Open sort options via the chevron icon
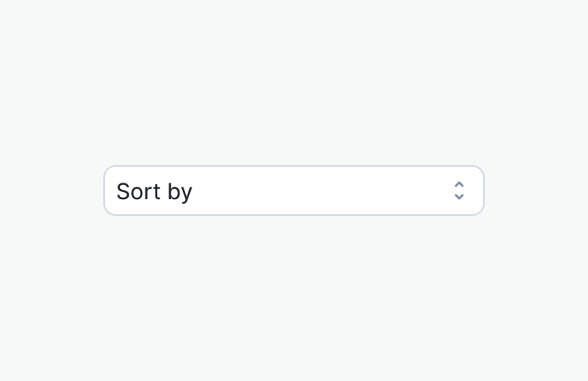This screenshot has width=588, height=381. click(458, 190)
